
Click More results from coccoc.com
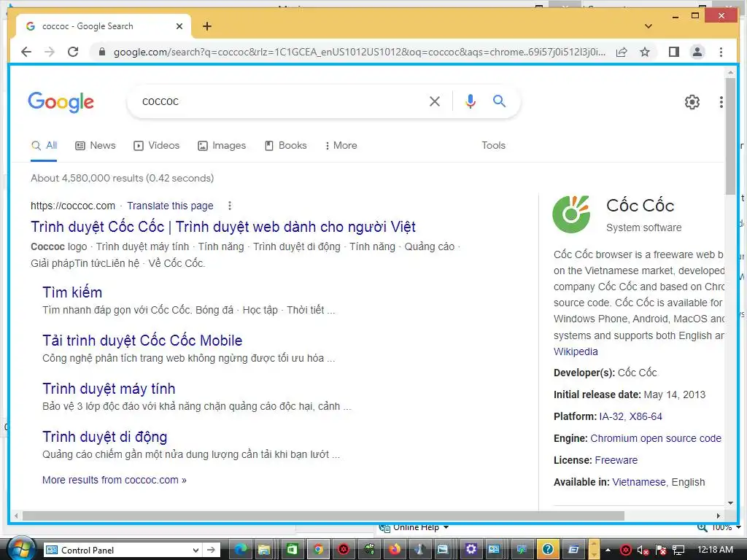pos(115,480)
